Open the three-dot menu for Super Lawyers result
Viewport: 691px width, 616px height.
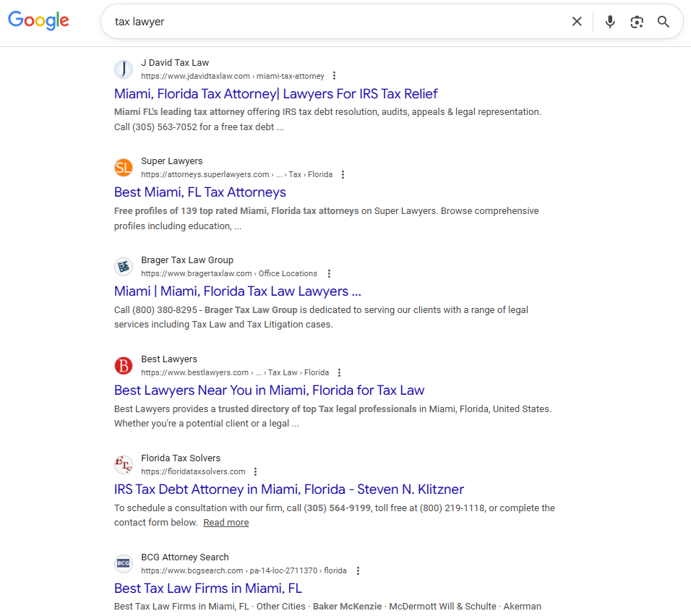coord(343,174)
